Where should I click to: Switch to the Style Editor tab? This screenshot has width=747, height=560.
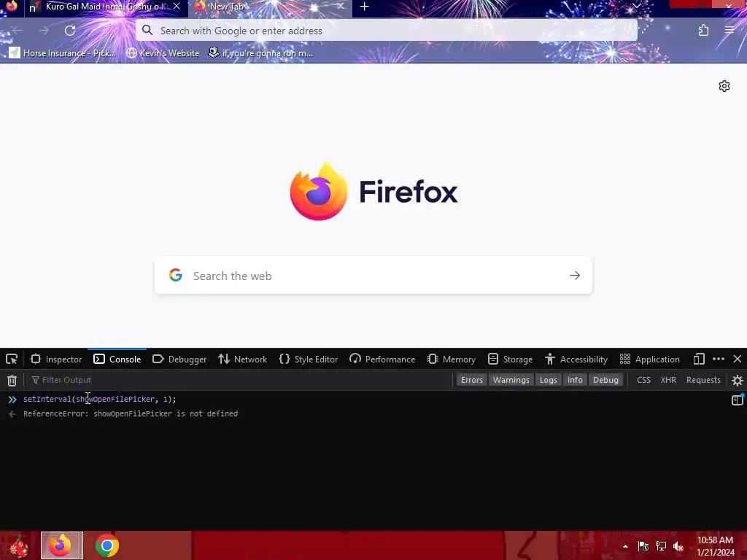click(x=309, y=359)
